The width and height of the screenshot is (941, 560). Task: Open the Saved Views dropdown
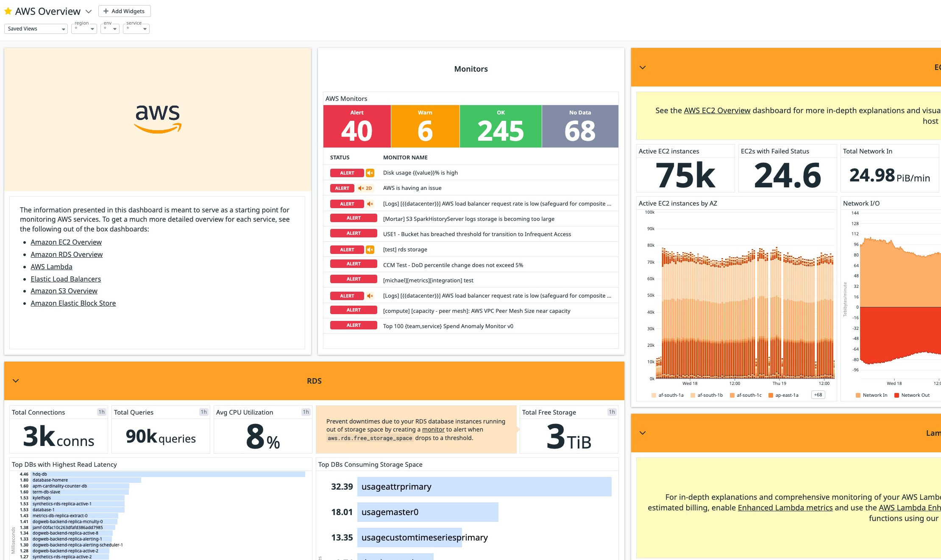(x=36, y=28)
